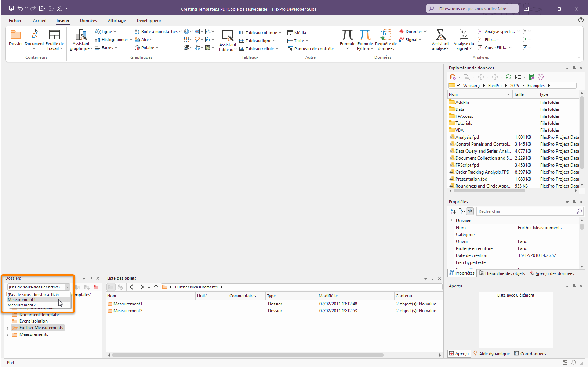Toggle alphabetical sort in Propriétés panel
This screenshot has height=367, width=588.
453,211
